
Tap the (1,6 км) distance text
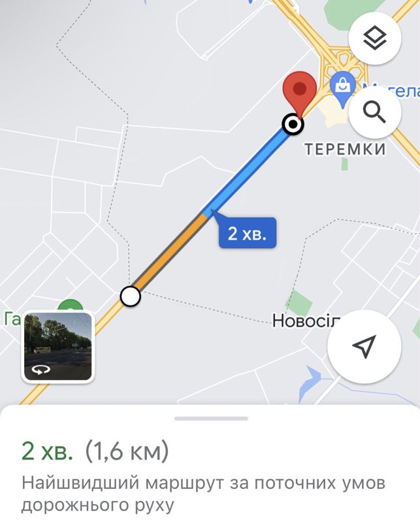pyautogui.click(x=127, y=451)
